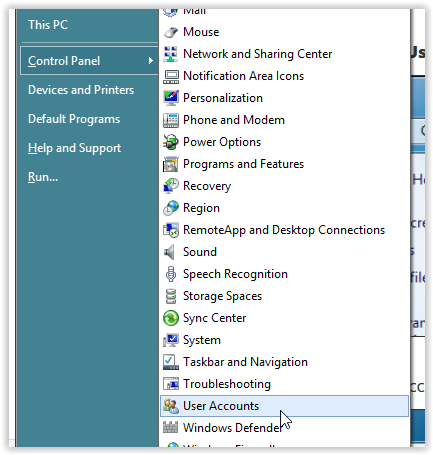Click the Programs and Features icon
The image size is (433, 455).
[171, 164]
